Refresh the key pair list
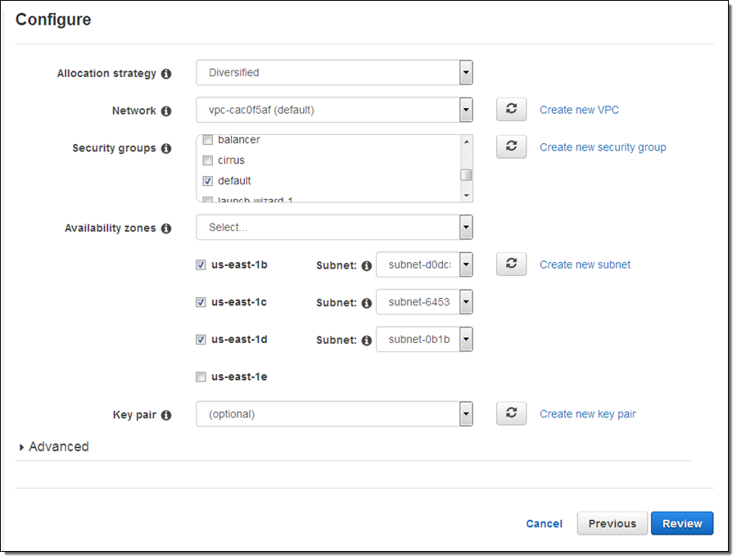Viewport: 737px width, 560px height. point(511,413)
